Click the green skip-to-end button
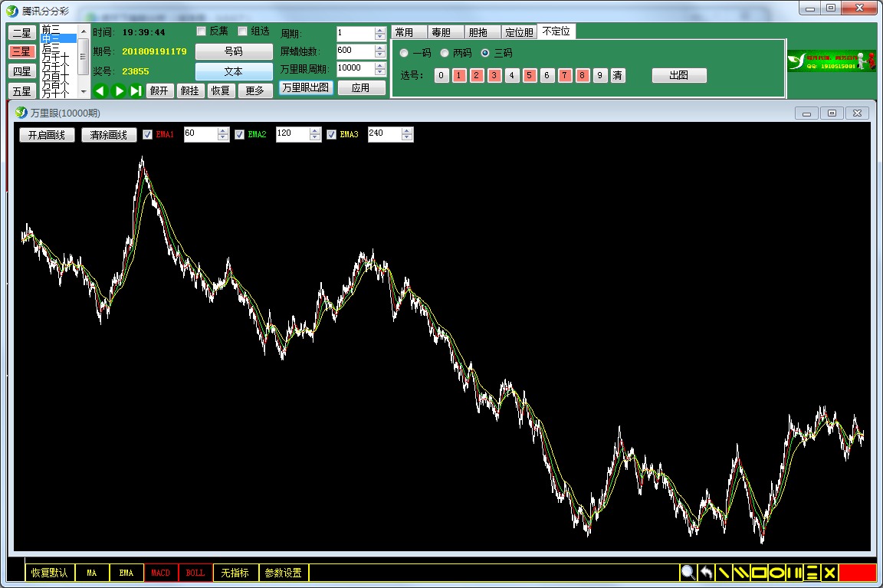 point(136,91)
